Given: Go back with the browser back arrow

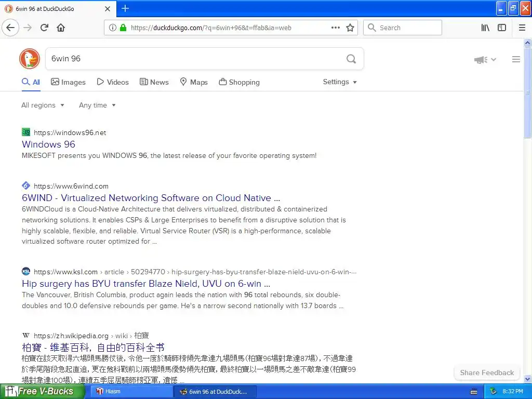Looking at the screenshot, I should click(10, 28).
